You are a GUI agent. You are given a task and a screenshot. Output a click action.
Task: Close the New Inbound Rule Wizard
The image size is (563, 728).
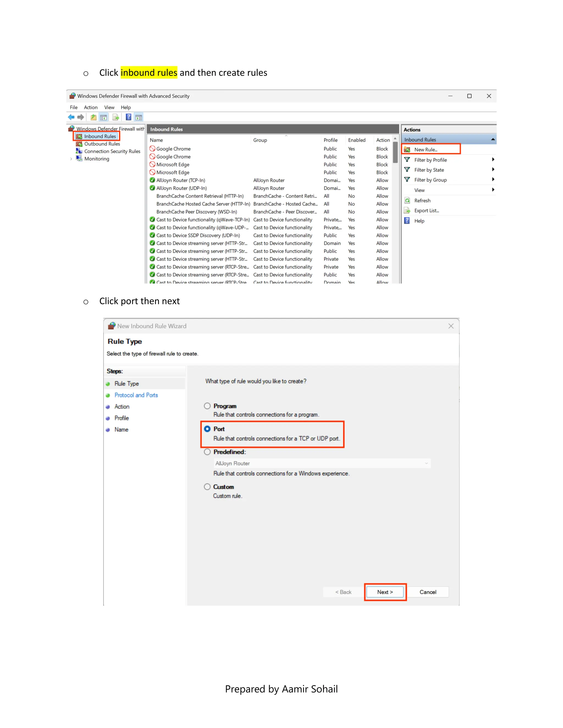(x=451, y=326)
